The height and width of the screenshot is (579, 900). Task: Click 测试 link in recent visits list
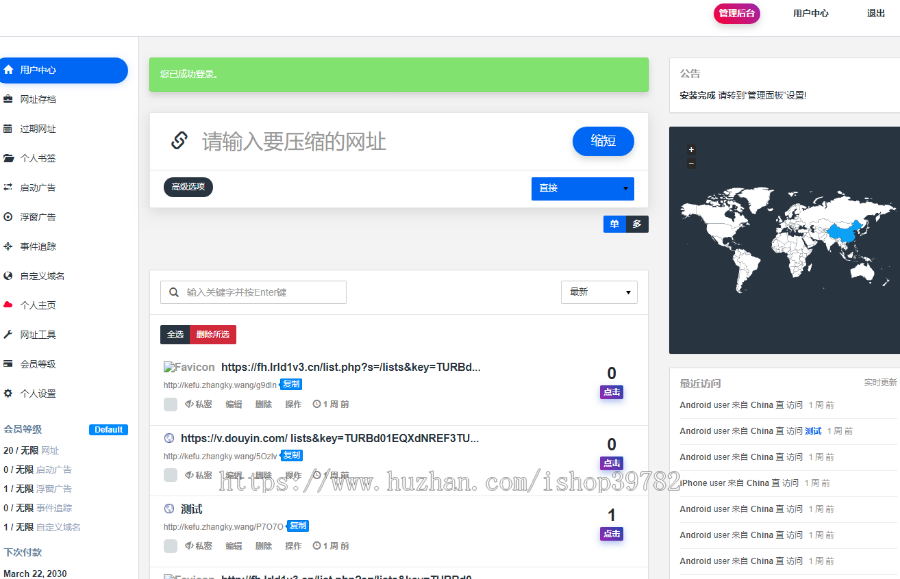(x=813, y=431)
